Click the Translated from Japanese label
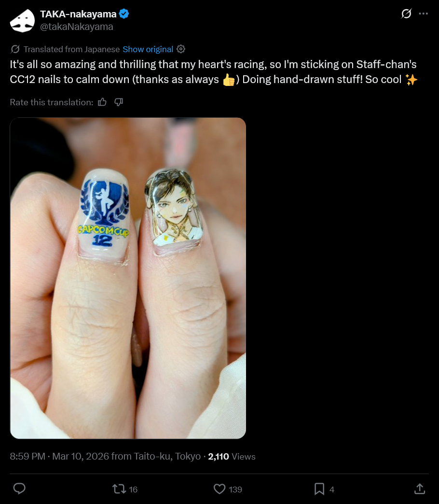Viewport: 439px width, 504px height. click(71, 49)
